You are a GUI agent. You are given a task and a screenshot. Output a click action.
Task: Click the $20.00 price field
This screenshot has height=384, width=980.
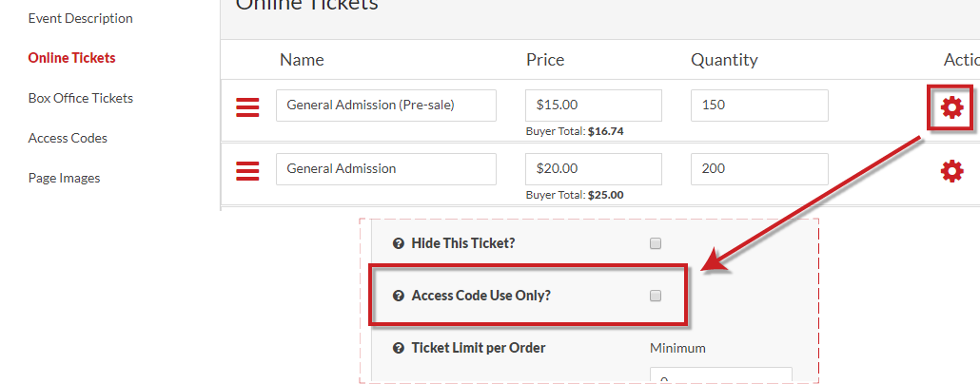(594, 169)
